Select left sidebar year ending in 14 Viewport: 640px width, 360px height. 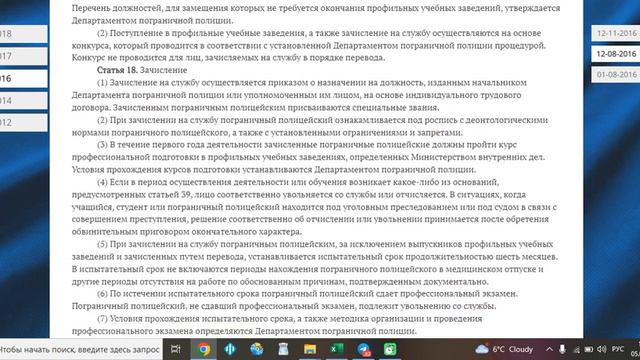(24, 100)
